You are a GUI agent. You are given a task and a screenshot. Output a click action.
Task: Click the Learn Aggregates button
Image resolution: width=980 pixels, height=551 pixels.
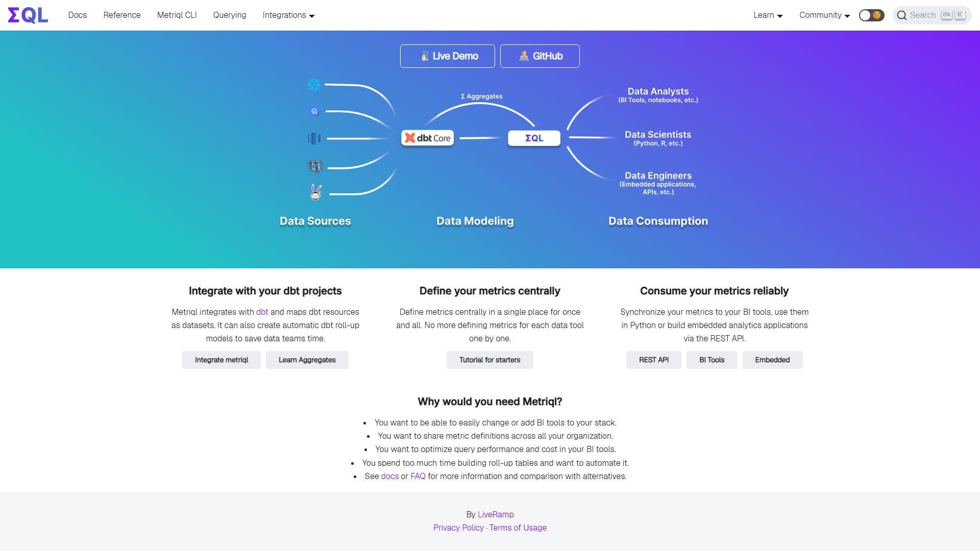(307, 360)
